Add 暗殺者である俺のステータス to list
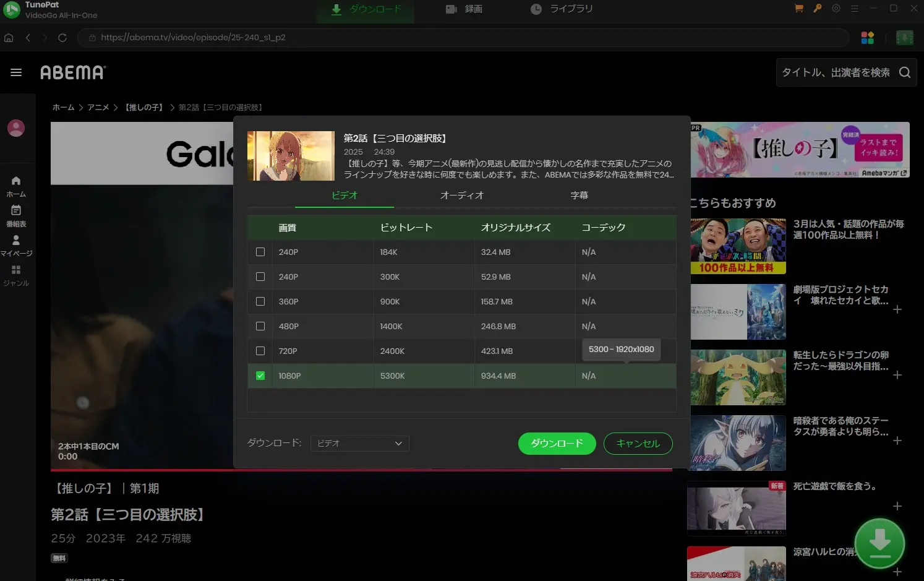 click(897, 441)
